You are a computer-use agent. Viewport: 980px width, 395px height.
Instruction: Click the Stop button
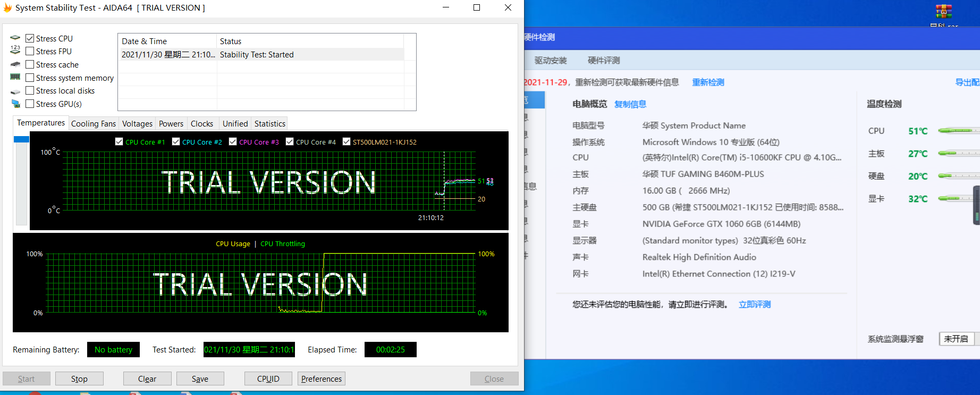click(x=79, y=379)
